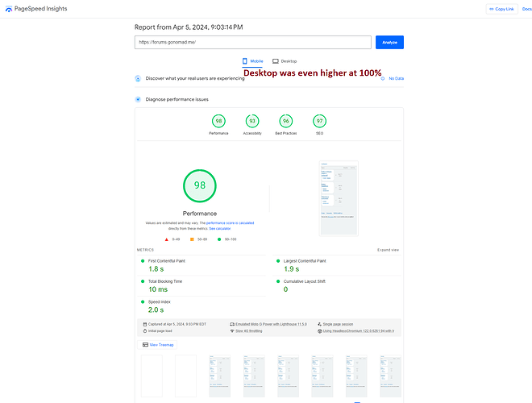532x403 pixels.
Task: Click the wifi icon beside Slow 4G throttling
Action: (x=232, y=331)
